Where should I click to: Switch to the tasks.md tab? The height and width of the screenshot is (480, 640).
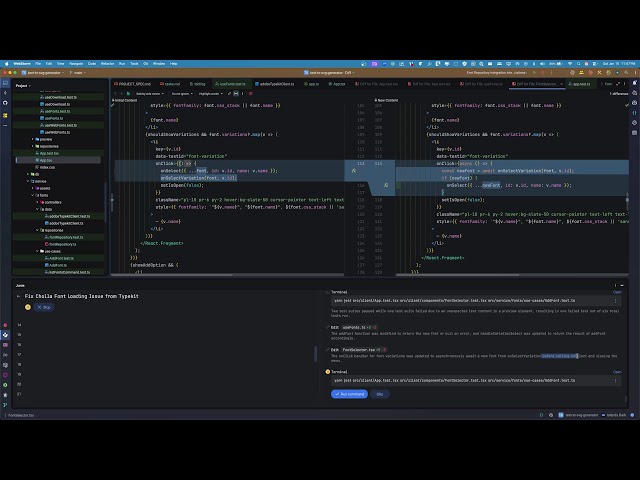click(170, 84)
